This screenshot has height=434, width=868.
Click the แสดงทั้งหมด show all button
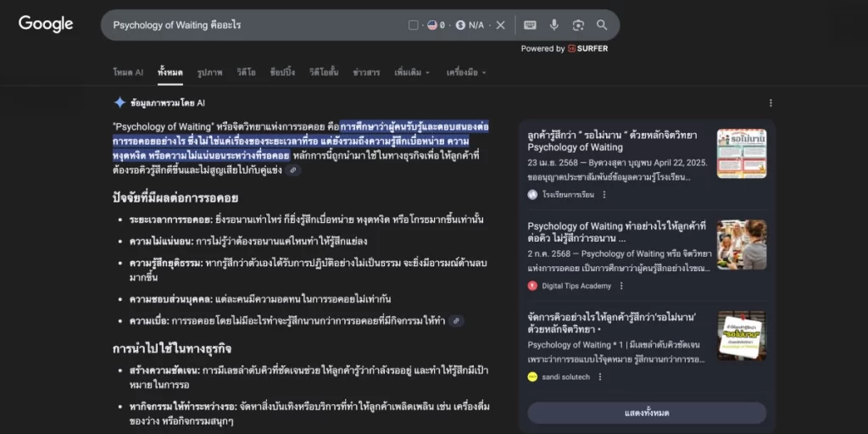pyautogui.click(x=647, y=413)
